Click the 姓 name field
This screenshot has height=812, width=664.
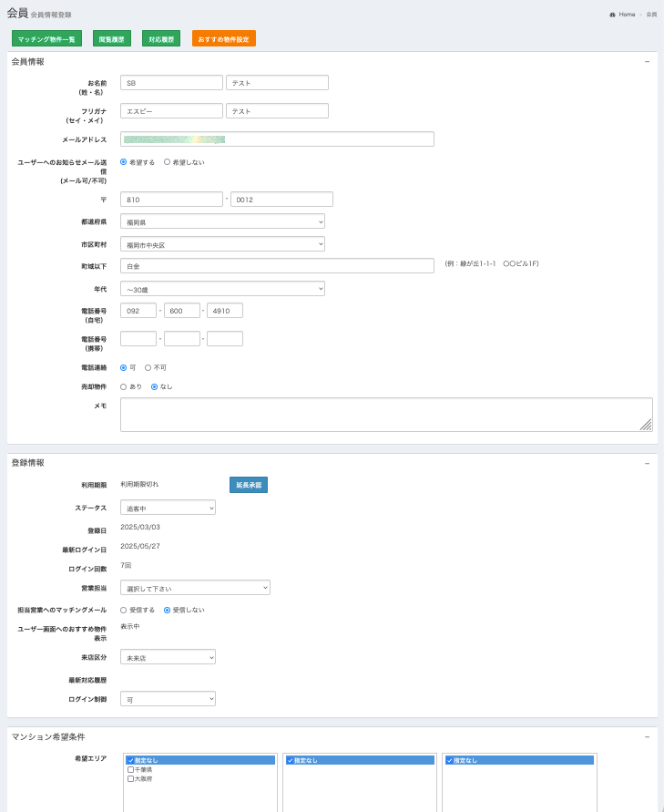171,82
